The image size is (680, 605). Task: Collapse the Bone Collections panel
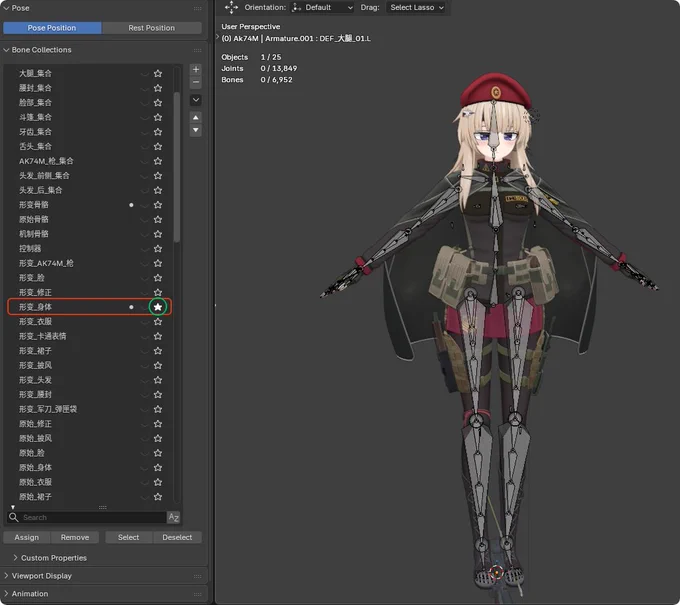point(6,50)
